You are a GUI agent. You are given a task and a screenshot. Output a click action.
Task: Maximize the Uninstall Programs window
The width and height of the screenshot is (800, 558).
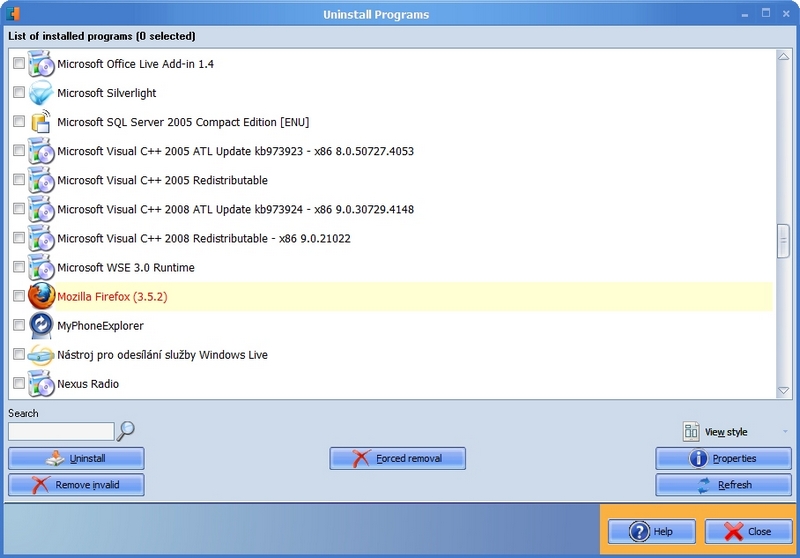point(766,13)
